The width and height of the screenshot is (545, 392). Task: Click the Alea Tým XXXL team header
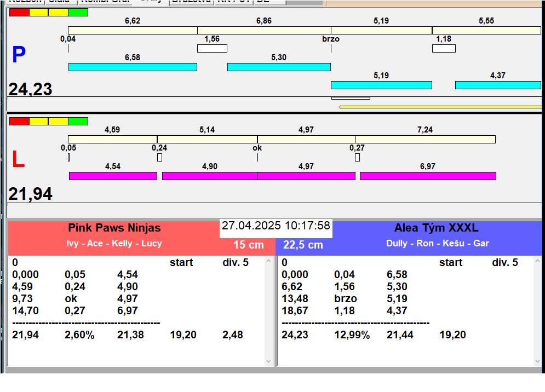(436, 228)
